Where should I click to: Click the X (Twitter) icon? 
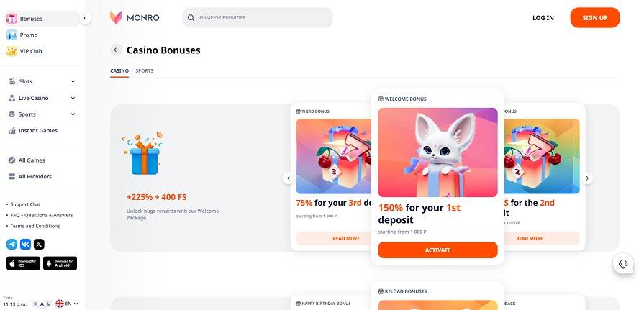click(39, 244)
